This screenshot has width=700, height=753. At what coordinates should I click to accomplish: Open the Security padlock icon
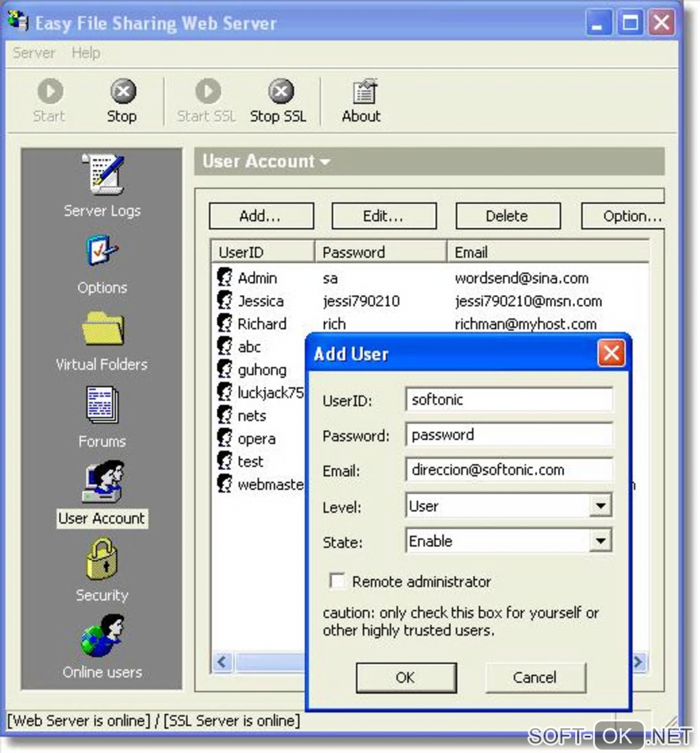tap(102, 559)
